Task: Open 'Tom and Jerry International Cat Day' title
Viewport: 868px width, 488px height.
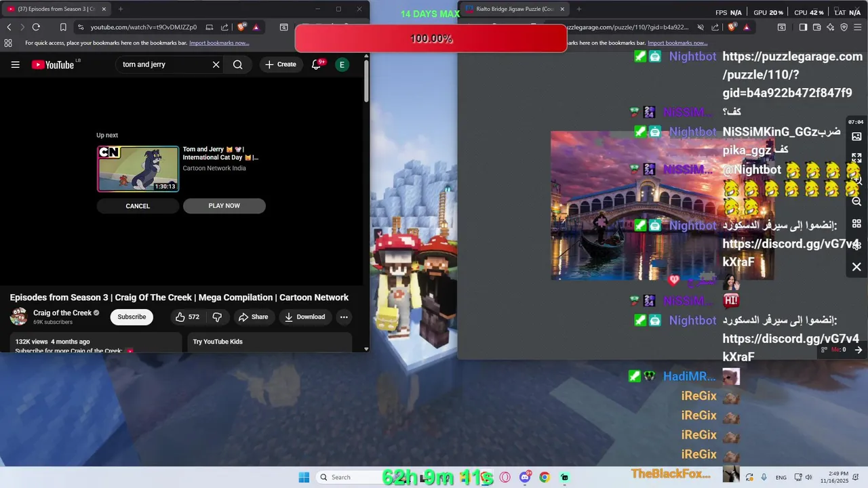Action: point(220,153)
